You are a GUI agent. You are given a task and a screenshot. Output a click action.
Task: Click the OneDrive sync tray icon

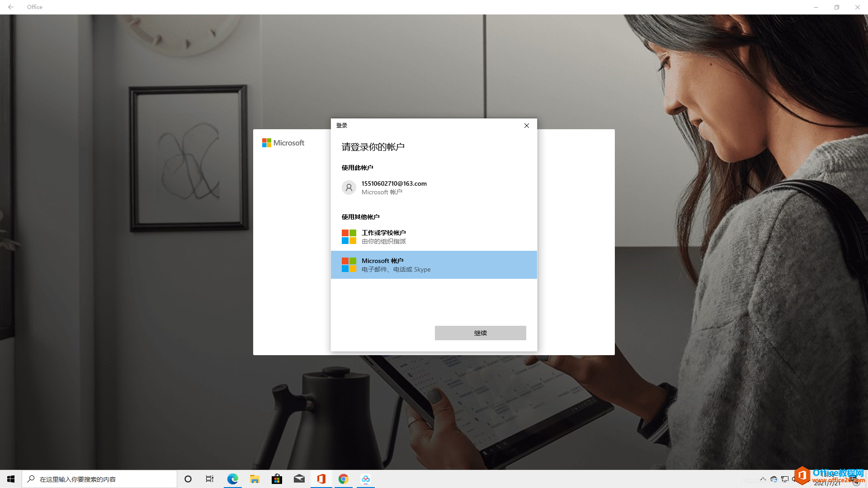tap(774, 479)
